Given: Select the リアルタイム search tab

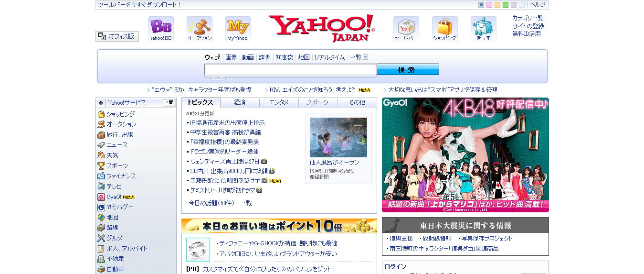Looking at the screenshot, I should coord(329,57).
